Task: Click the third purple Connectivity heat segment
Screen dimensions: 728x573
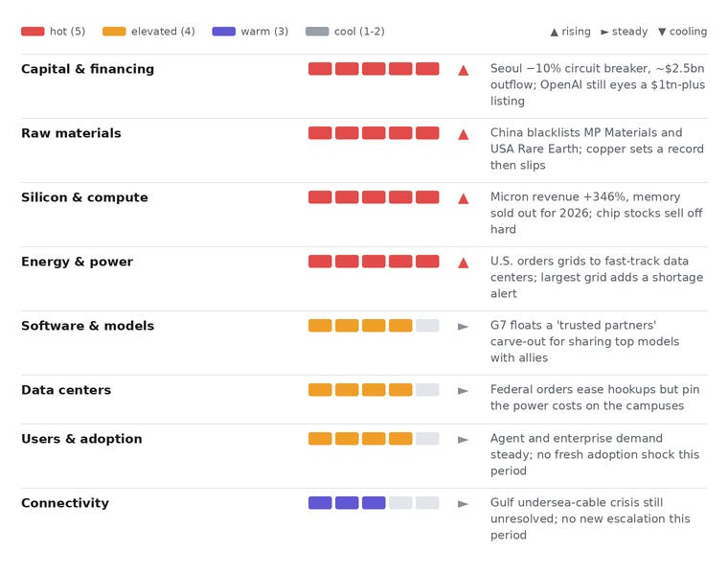Action: click(x=374, y=503)
